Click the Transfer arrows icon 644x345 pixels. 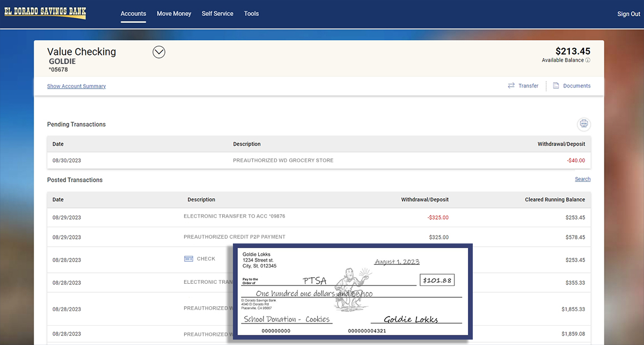click(x=511, y=86)
